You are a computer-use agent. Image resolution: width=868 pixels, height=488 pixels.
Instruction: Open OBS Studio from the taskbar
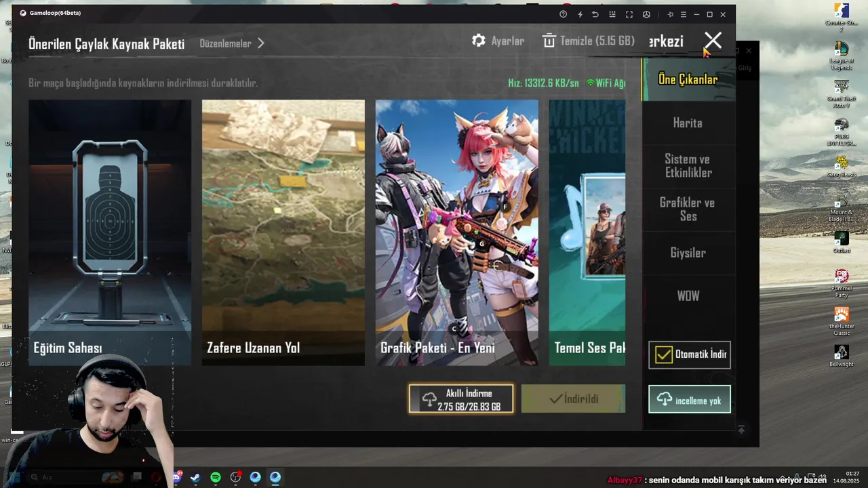pyautogui.click(x=235, y=477)
